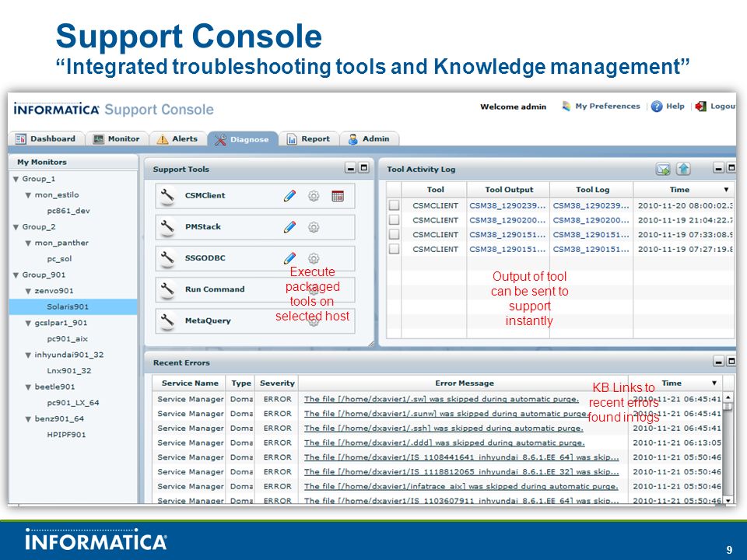Minimize the Support Tools panel
747x560 pixels.
351,168
